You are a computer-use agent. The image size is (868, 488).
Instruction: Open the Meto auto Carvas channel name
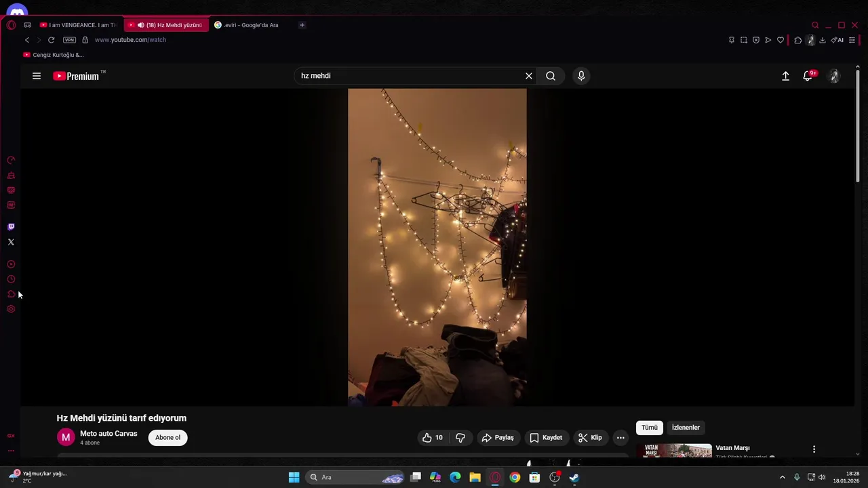click(108, 434)
